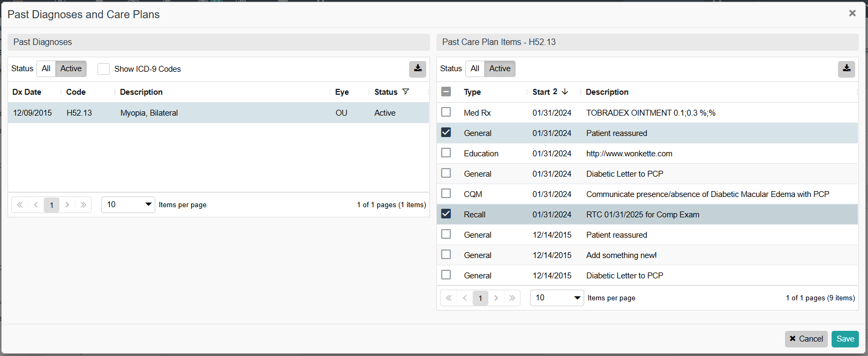Click the 12/09/2015 Dx Date cell

point(33,113)
